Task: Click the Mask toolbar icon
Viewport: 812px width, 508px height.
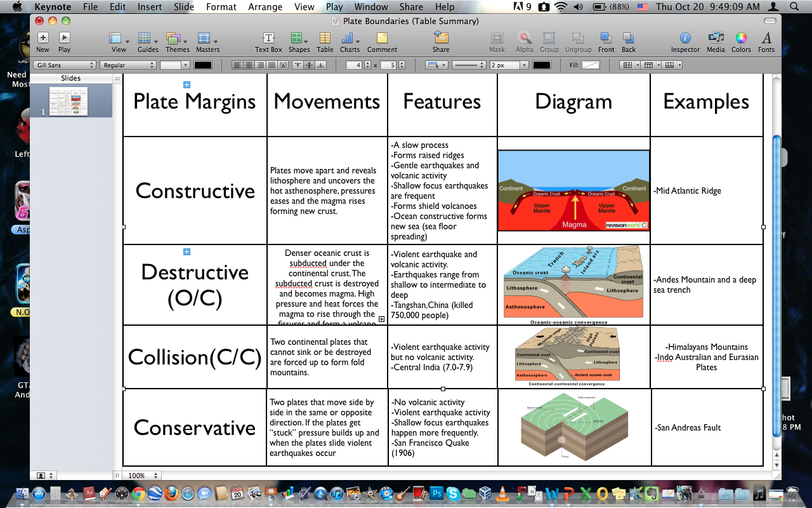Action: 497,42
